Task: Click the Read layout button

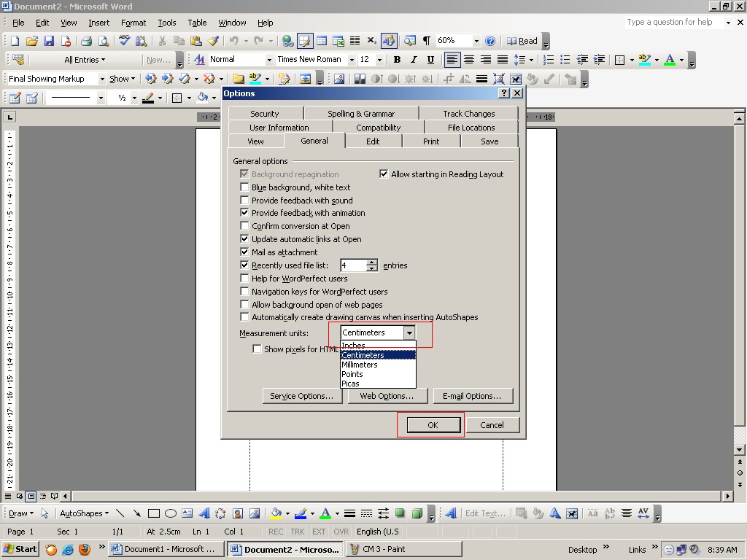Action: [522, 41]
